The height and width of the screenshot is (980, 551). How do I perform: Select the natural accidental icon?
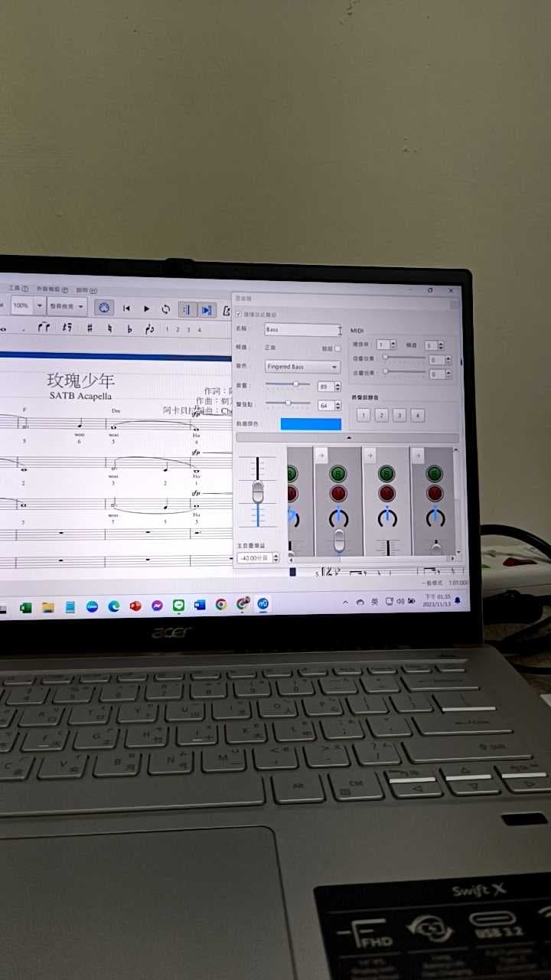click(x=110, y=328)
